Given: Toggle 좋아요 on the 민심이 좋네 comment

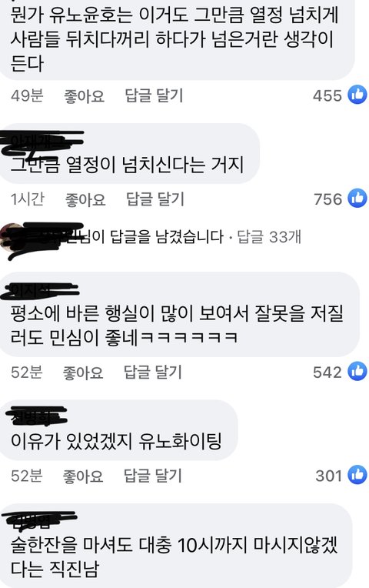Looking at the screenshot, I should click(x=83, y=373).
